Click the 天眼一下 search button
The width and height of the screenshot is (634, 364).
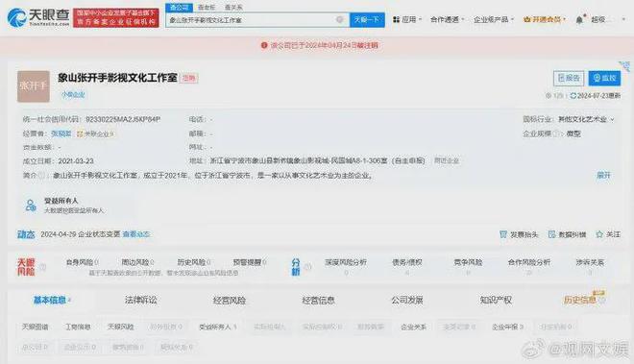367,20
